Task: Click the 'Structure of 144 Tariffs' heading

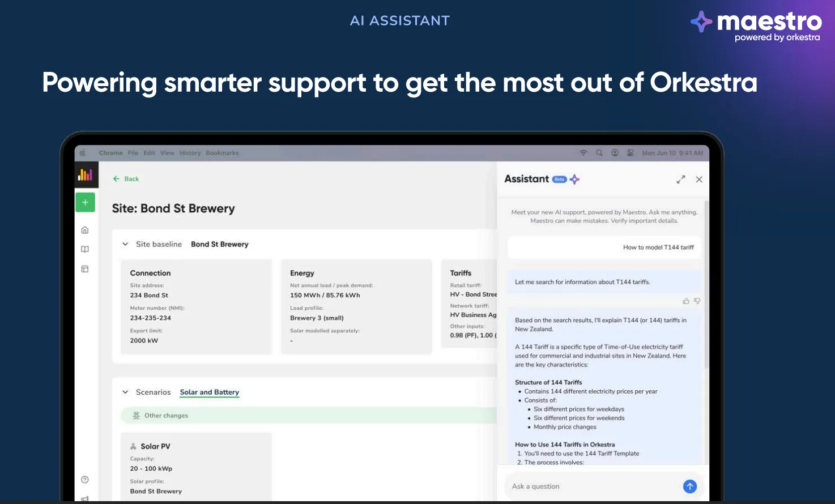Action: pyautogui.click(x=548, y=383)
